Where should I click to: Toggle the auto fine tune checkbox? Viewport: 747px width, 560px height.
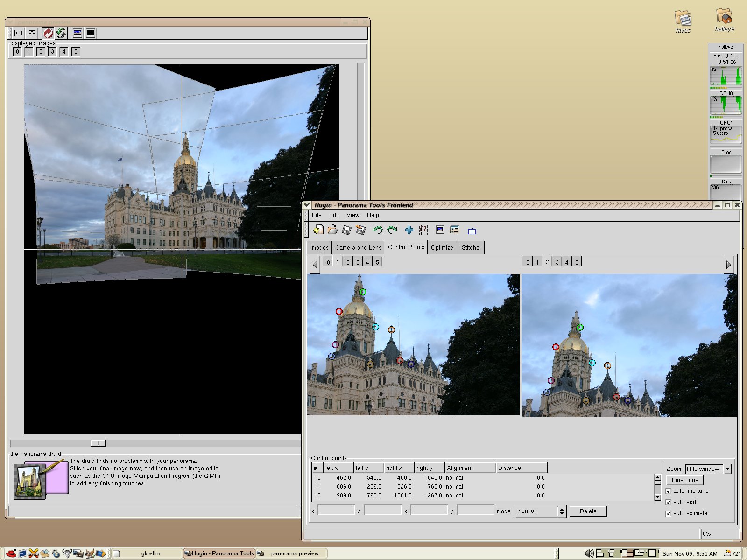(x=669, y=491)
